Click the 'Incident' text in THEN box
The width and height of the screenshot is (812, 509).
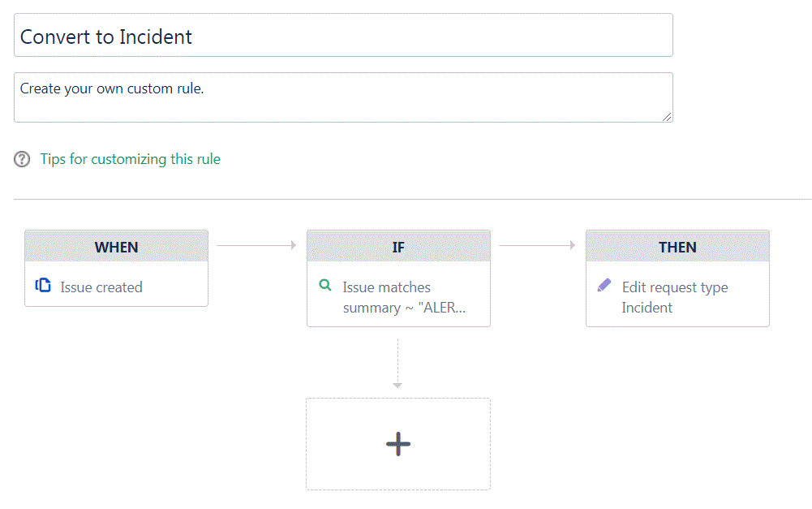pyautogui.click(x=647, y=308)
